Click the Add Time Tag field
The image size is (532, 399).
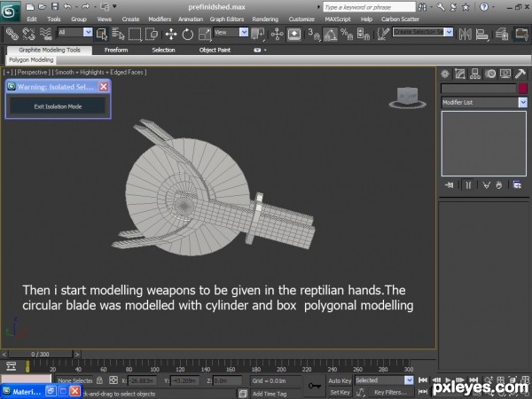[x=276, y=394]
